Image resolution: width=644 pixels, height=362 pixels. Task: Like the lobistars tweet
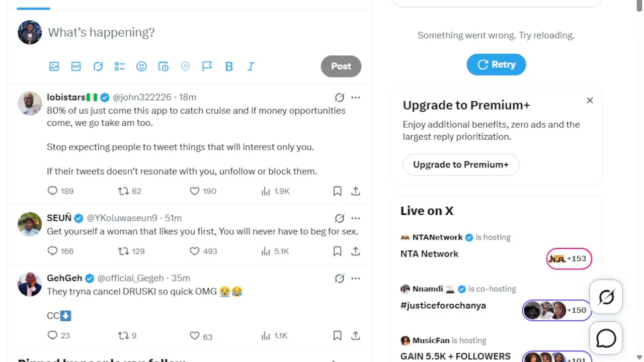[x=195, y=191]
